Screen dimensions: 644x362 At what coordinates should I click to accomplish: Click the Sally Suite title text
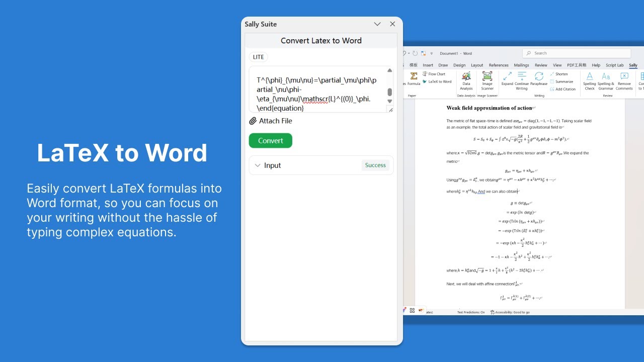[261, 24]
